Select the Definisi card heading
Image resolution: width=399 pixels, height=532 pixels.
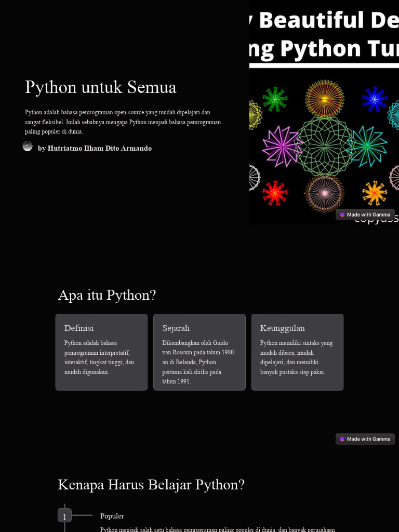click(x=79, y=328)
